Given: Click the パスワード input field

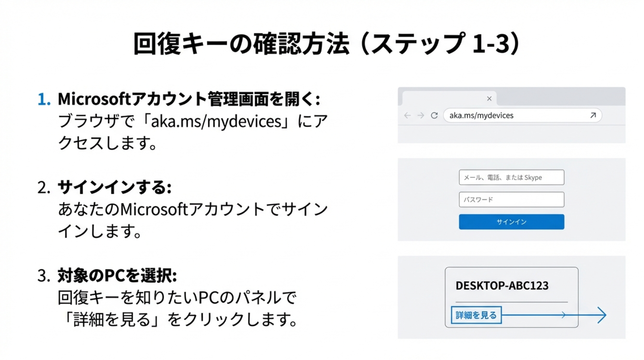Looking at the screenshot, I should pyautogui.click(x=511, y=200).
